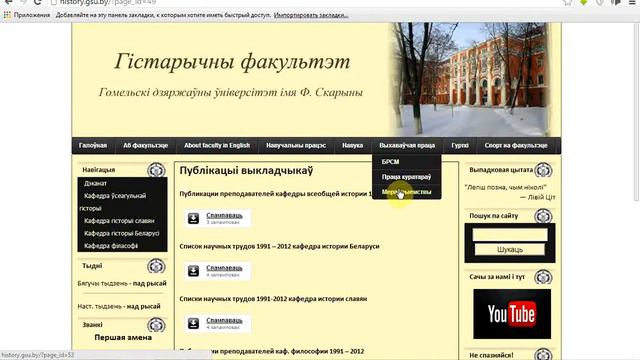
Task: Open About faculty in English menu
Action: (217, 145)
